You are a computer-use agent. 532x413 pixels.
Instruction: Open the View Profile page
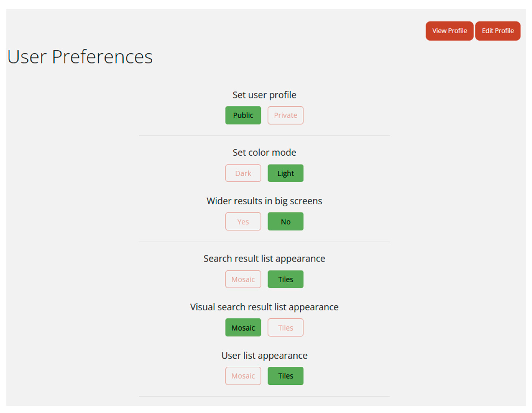pos(449,31)
